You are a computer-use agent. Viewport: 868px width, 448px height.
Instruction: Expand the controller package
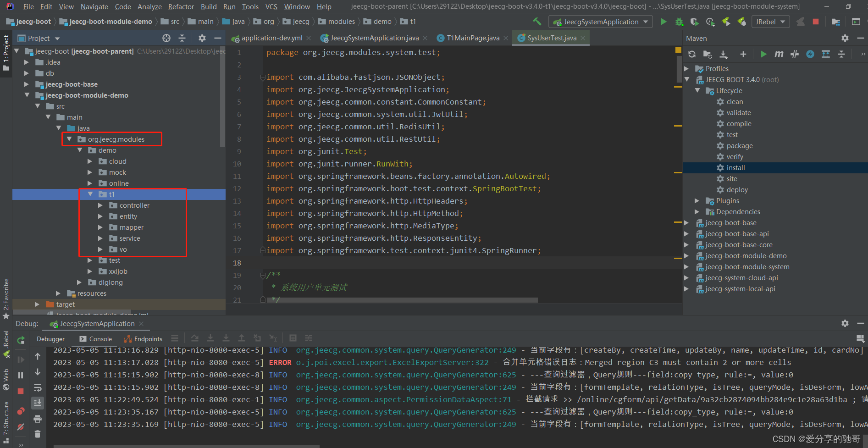100,205
